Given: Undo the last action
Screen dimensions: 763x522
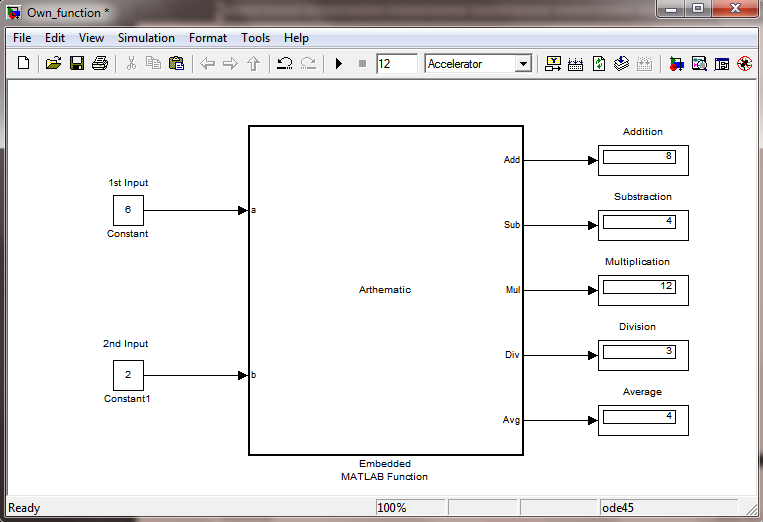Looking at the screenshot, I should pyautogui.click(x=285, y=63).
